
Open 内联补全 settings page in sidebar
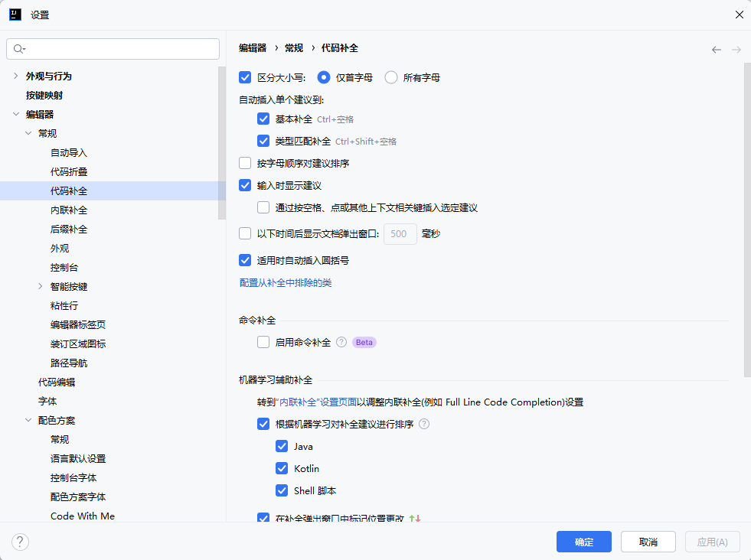click(x=69, y=210)
